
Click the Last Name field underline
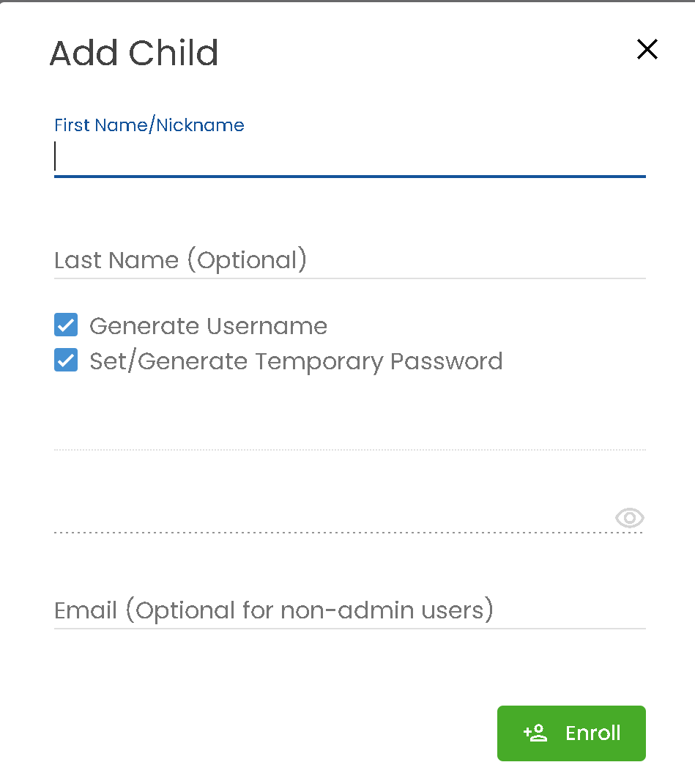point(350,278)
